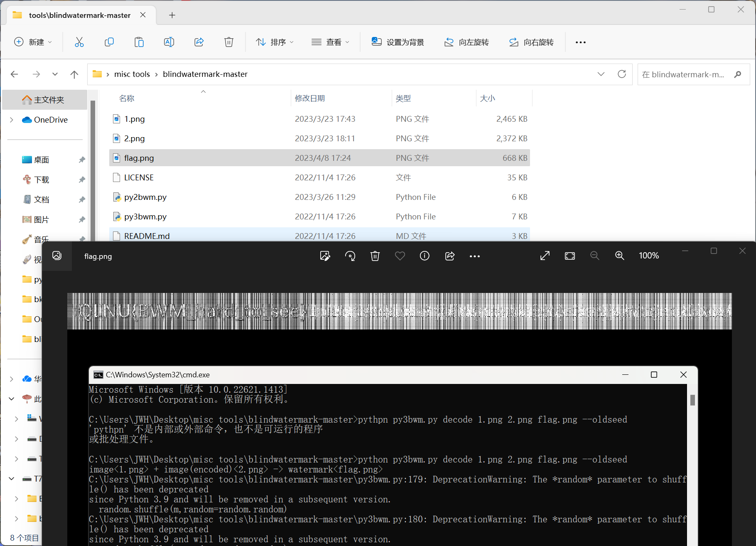Open Home (主文件夹) in the sidebar

click(45, 100)
